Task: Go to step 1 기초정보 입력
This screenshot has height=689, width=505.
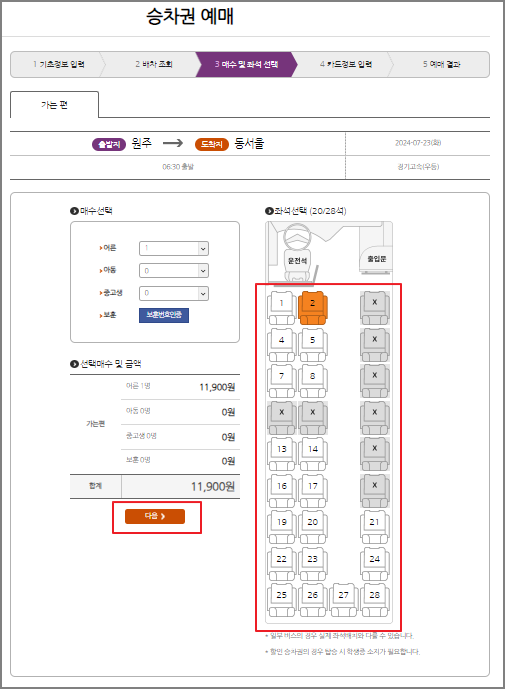Action: [x=58, y=64]
